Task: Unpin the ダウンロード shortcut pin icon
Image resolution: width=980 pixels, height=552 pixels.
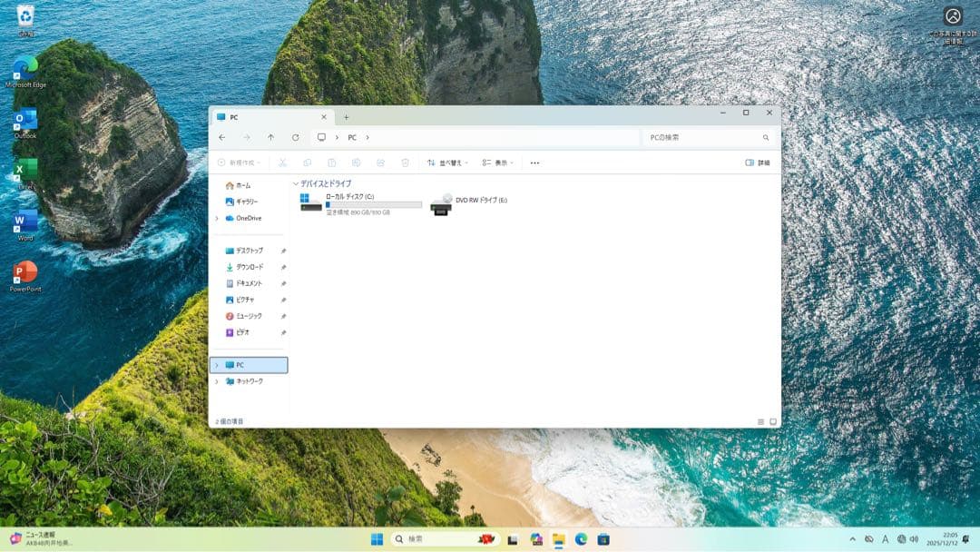Action: (284, 267)
